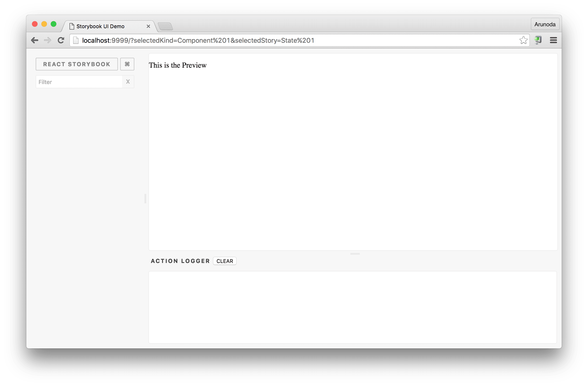This screenshot has height=386, width=588.
Task: Close the Storybook UI Demo tab
Action: tap(148, 26)
